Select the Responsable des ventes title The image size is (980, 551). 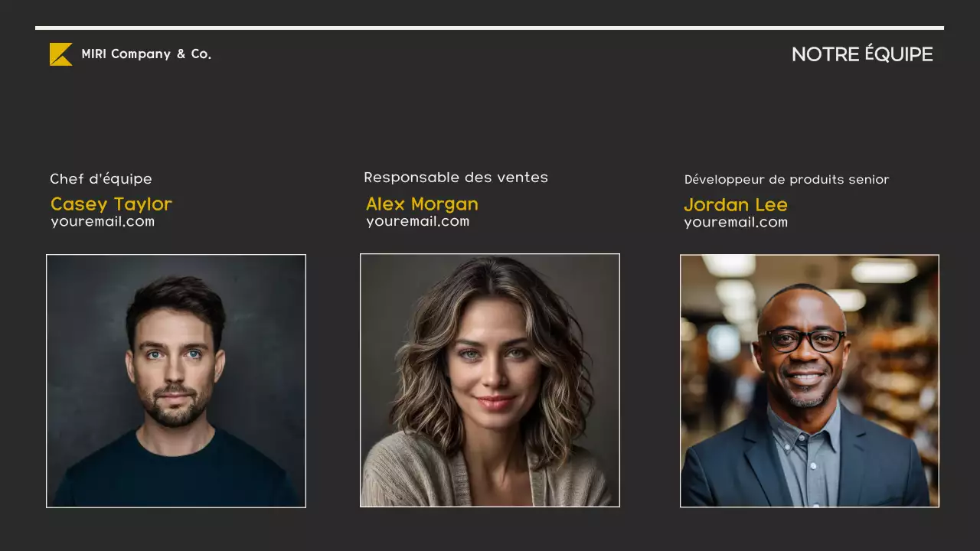[x=456, y=178]
